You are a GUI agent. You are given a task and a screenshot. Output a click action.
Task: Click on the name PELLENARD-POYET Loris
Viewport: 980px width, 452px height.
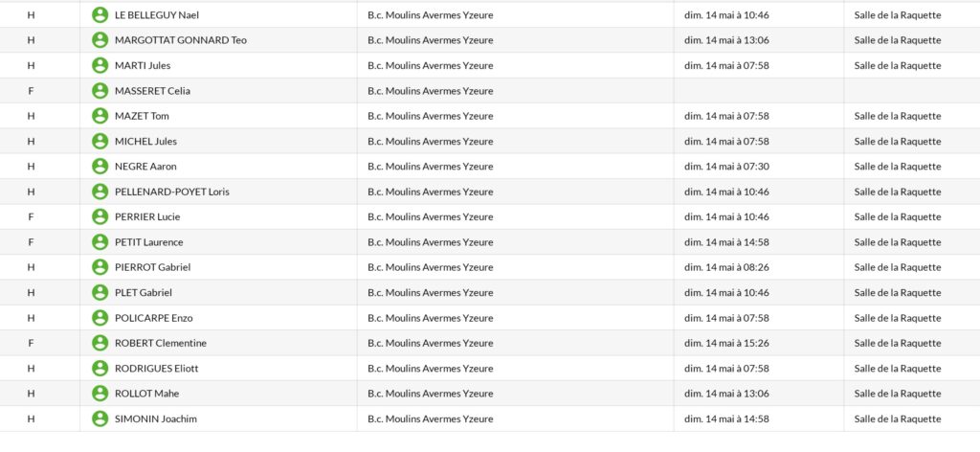click(x=172, y=192)
